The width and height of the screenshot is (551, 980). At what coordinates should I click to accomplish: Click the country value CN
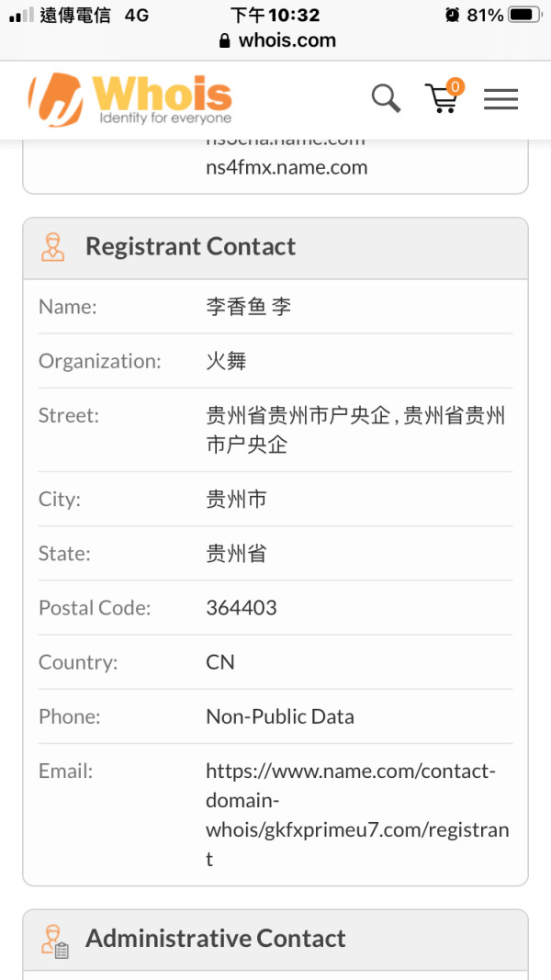[x=220, y=662]
